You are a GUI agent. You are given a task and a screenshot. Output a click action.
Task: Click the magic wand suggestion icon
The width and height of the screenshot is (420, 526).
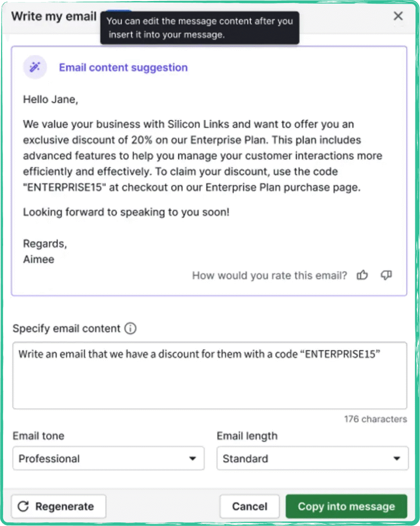[x=35, y=67]
